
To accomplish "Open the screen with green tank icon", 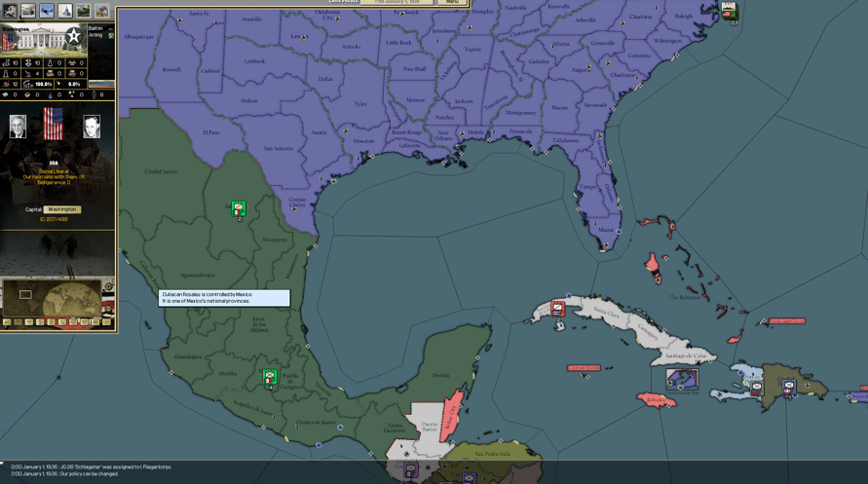I will pyautogui.click(x=84, y=10).
